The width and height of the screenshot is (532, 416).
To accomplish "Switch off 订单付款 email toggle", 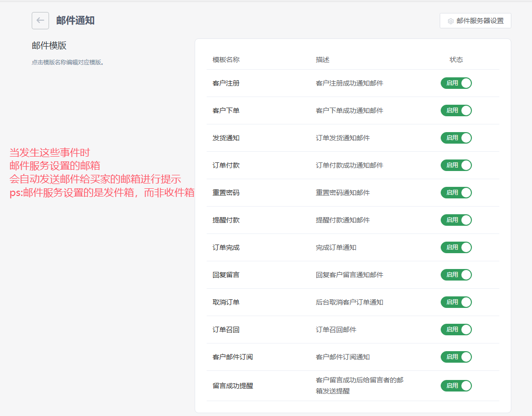I will tap(456, 165).
